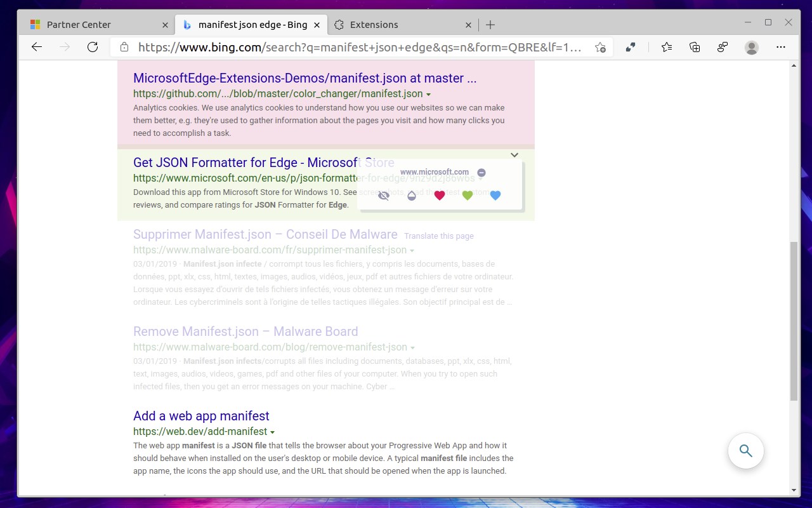Viewport: 812px width, 508px height.
Task: Click the github.com color_changer manifest.json URL
Action: point(278,94)
